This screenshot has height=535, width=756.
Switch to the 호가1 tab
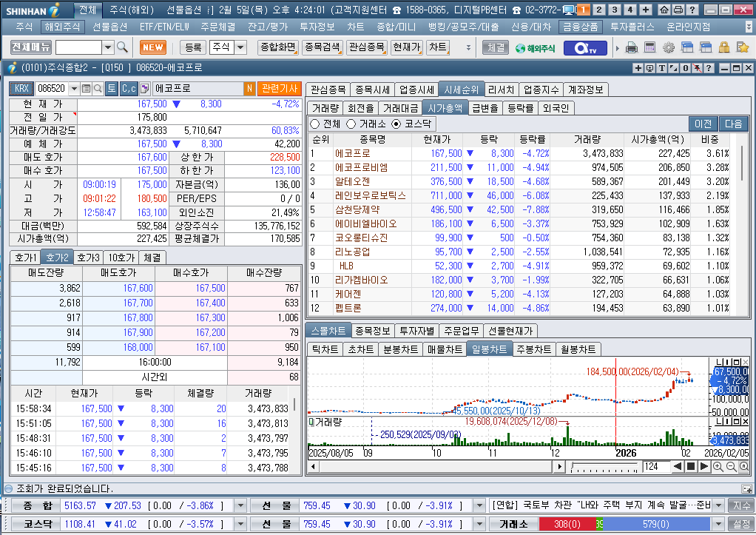pyautogui.click(x=25, y=257)
